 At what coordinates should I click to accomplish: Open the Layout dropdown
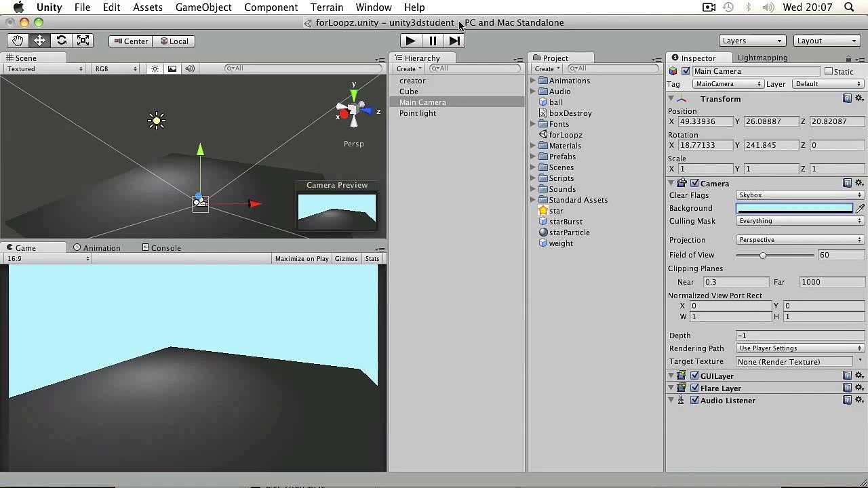click(x=827, y=41)
